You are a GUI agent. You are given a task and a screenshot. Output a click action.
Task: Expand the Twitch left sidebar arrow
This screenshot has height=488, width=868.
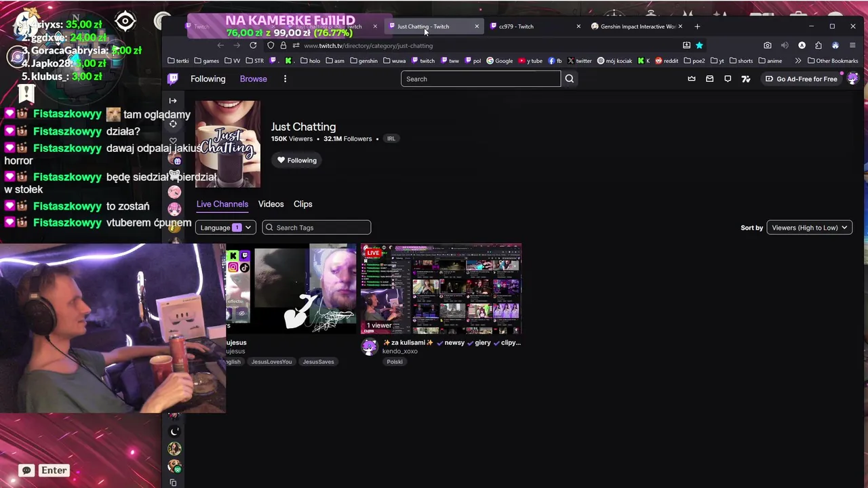(173, 100)
